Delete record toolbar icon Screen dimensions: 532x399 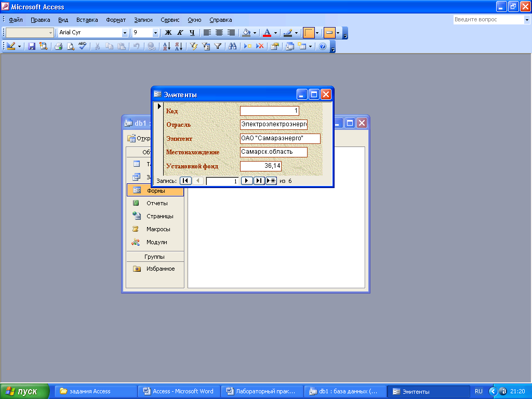[x=260, y=46]
